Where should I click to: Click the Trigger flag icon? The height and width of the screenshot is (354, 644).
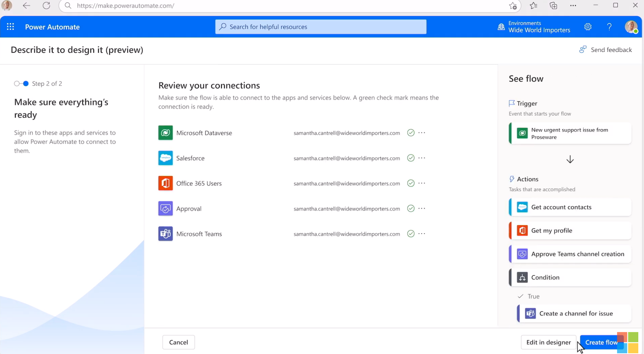512,103
